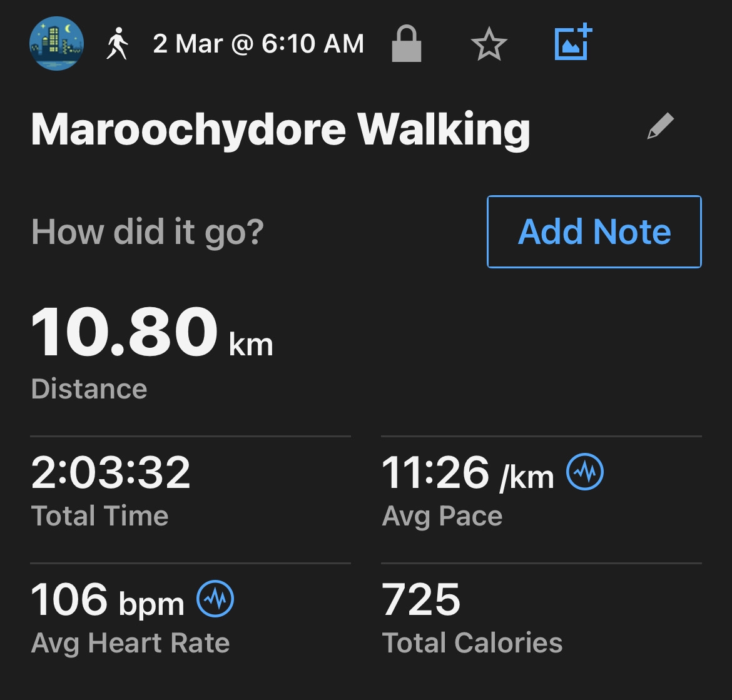Add a photo with image-plus icon

tap(573, 42)
